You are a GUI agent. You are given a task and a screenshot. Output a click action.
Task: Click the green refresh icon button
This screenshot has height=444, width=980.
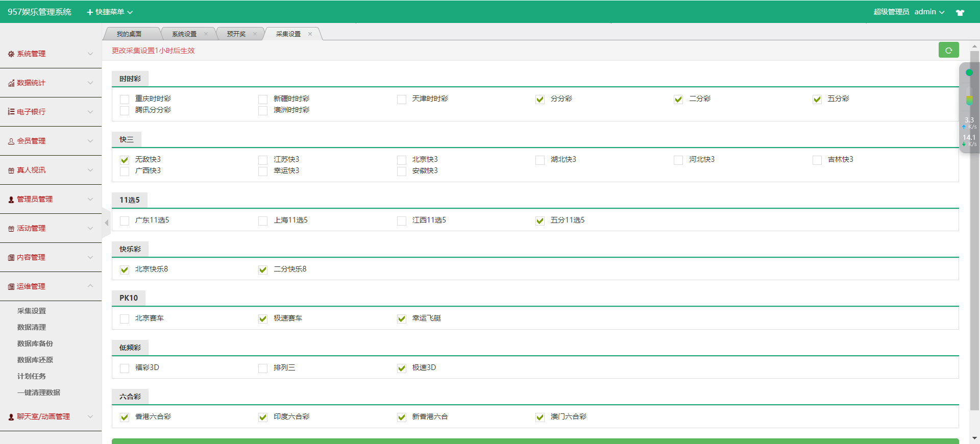tap(948, 50)
